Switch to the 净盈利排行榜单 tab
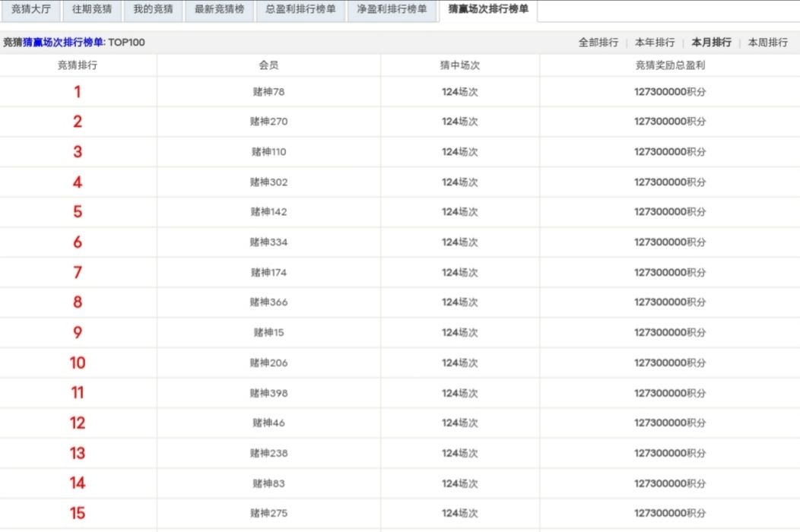Screen dimensions: 800x532 [392, 11]
